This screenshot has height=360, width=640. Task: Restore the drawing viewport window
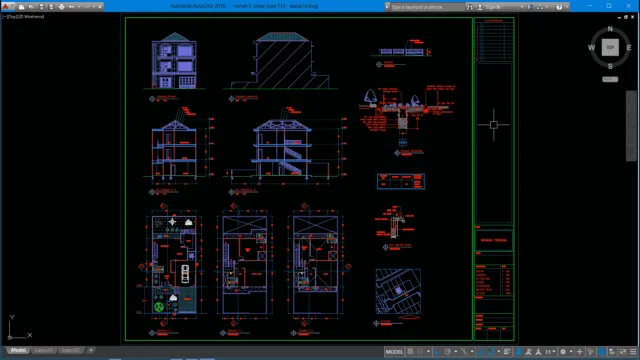(626, 17)
